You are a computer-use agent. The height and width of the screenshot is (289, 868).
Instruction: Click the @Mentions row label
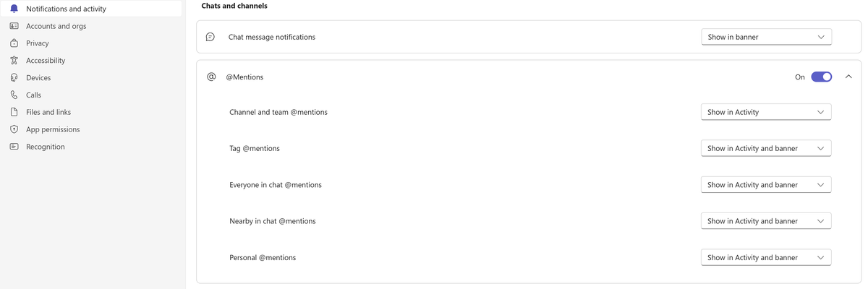point(244,77)
